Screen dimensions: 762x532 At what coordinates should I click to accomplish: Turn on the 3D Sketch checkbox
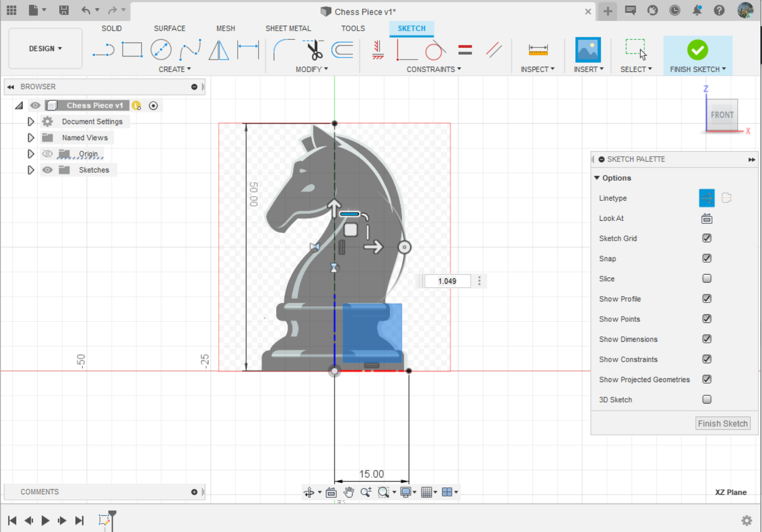click(707, 399)
